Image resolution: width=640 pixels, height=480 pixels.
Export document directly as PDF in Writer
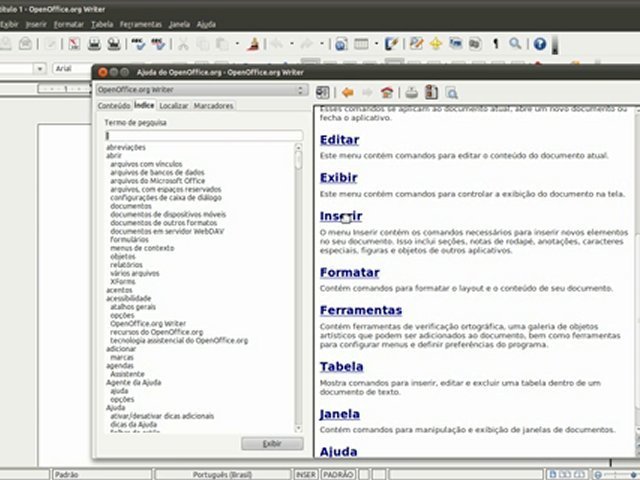74,44
